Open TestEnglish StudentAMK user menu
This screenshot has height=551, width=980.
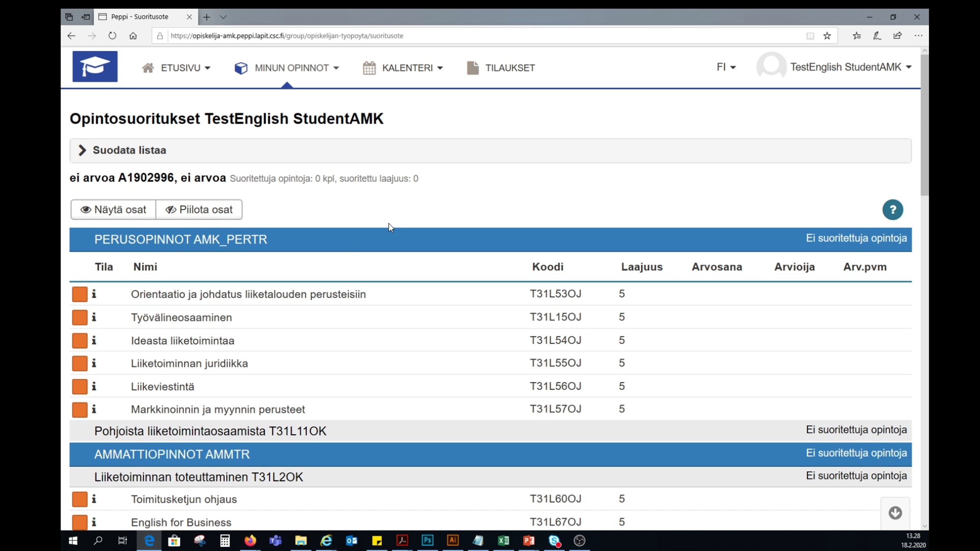[x=834, y=67]
